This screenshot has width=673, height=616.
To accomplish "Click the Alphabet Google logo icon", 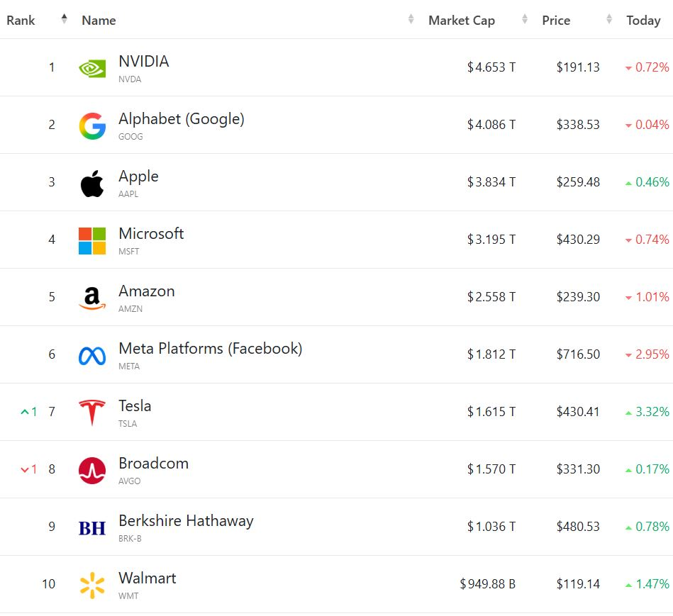I will click(92, 125).
